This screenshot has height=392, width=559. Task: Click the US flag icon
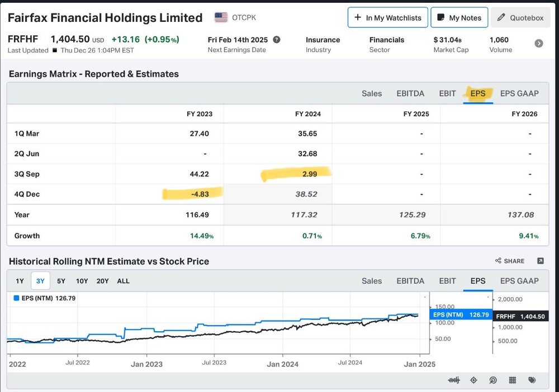pyautogui.click(x=221, y=17)
